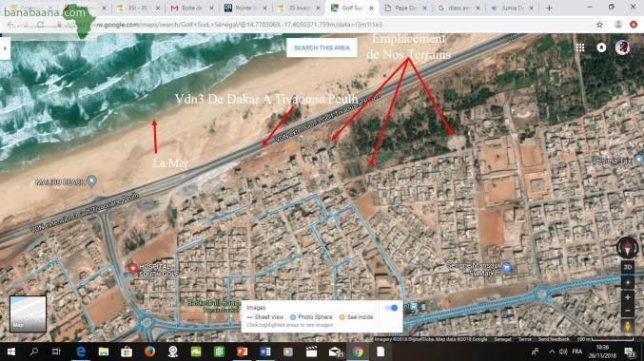Show hidden system tray icons chevron
This screenshot has width=644, height=361.
coord(552,351)
